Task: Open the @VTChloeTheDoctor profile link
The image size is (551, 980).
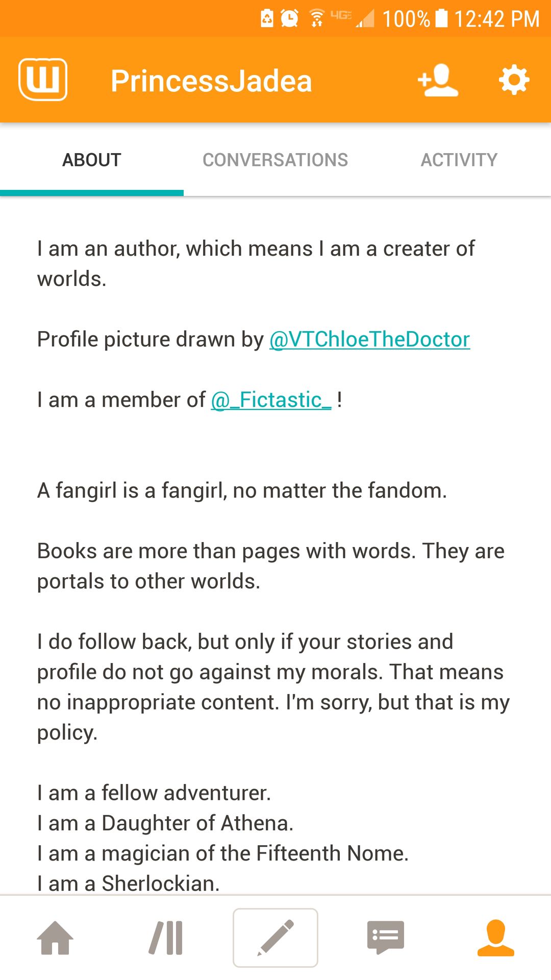Action: tap(369, 339)
